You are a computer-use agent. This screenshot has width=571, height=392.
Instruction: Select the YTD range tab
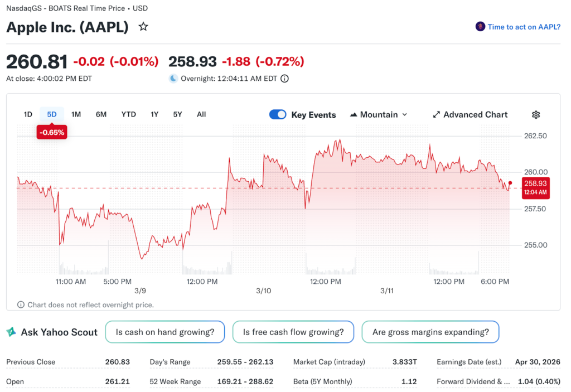pyautogui.click(x=129, y=114)
